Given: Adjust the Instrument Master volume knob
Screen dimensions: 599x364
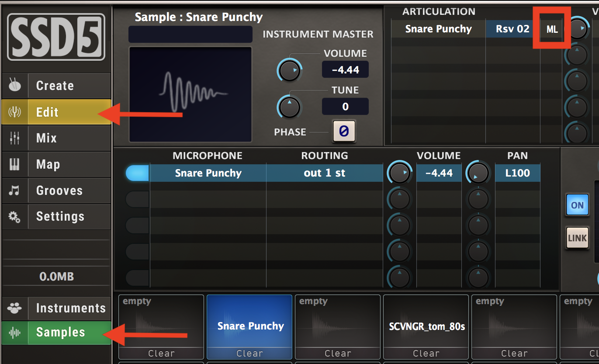Looking at the screenshot, I should [289, 70].
